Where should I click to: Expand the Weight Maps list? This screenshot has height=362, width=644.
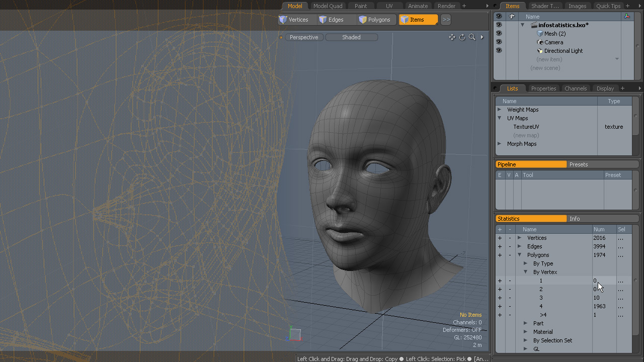500,110
